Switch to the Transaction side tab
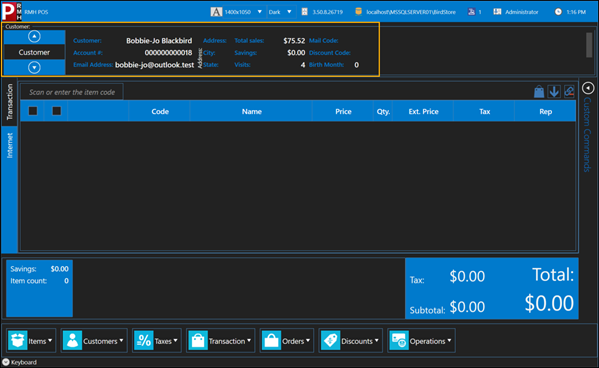This screenshot has width=599, height=368. [10, 102]
